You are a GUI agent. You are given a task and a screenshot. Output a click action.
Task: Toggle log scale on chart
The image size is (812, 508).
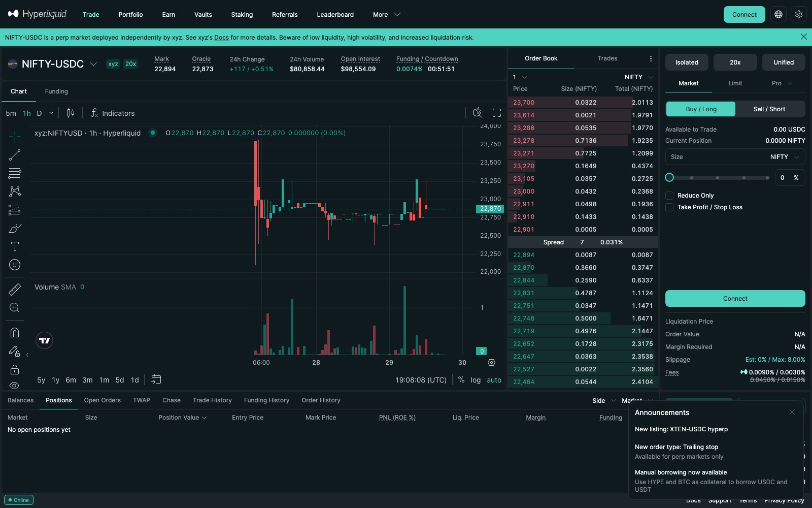(476, 380)
